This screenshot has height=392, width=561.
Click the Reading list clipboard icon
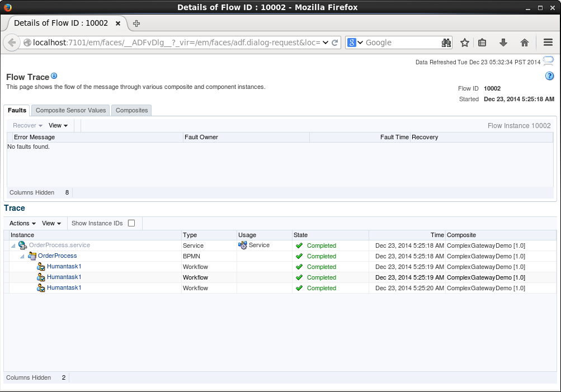click(x=482, y=42)
